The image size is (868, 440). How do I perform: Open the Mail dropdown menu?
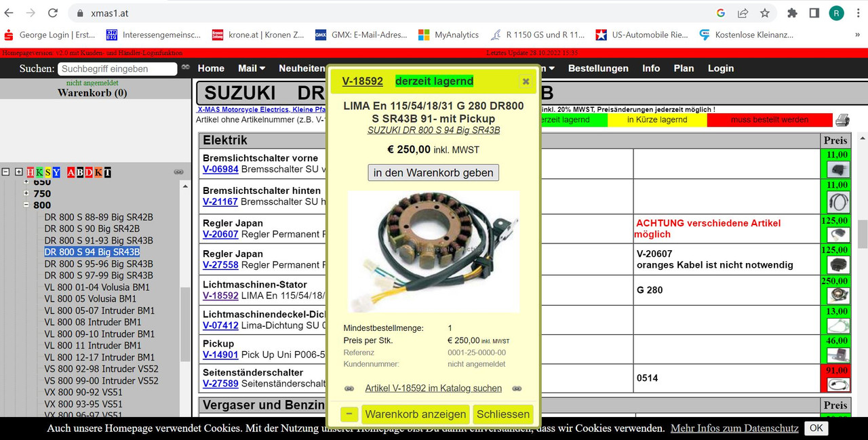(252, 68)
